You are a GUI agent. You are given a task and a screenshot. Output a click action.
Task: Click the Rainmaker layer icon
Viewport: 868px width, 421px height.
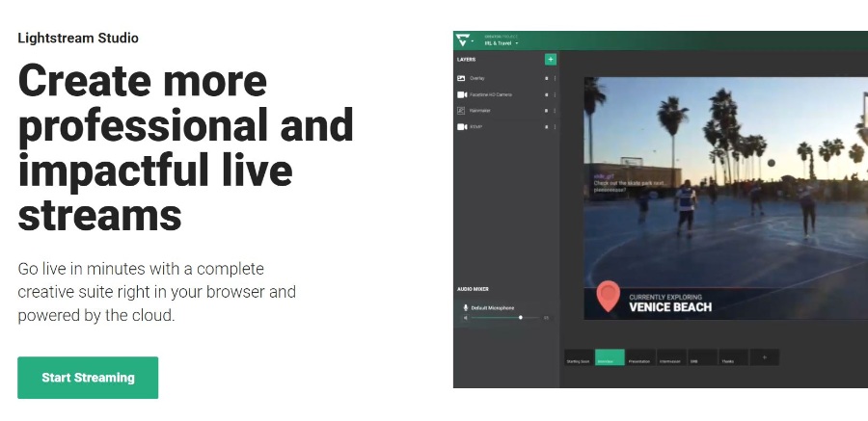point(461,111)
